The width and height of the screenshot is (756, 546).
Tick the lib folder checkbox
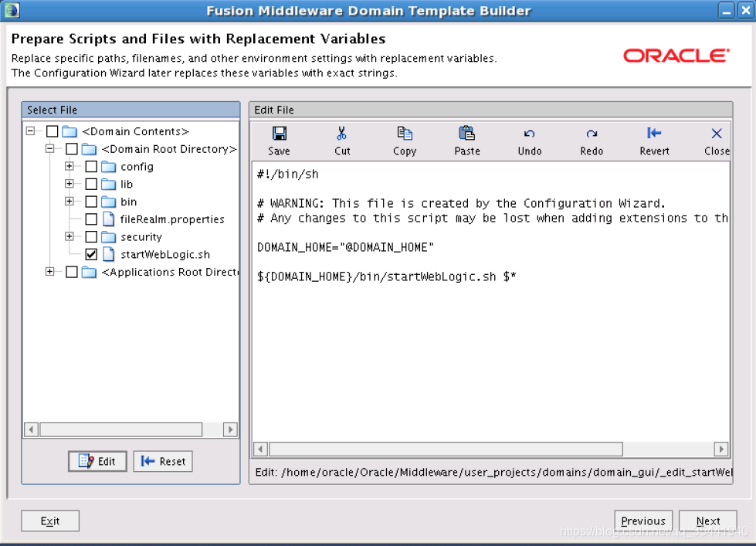pos(91,185)
